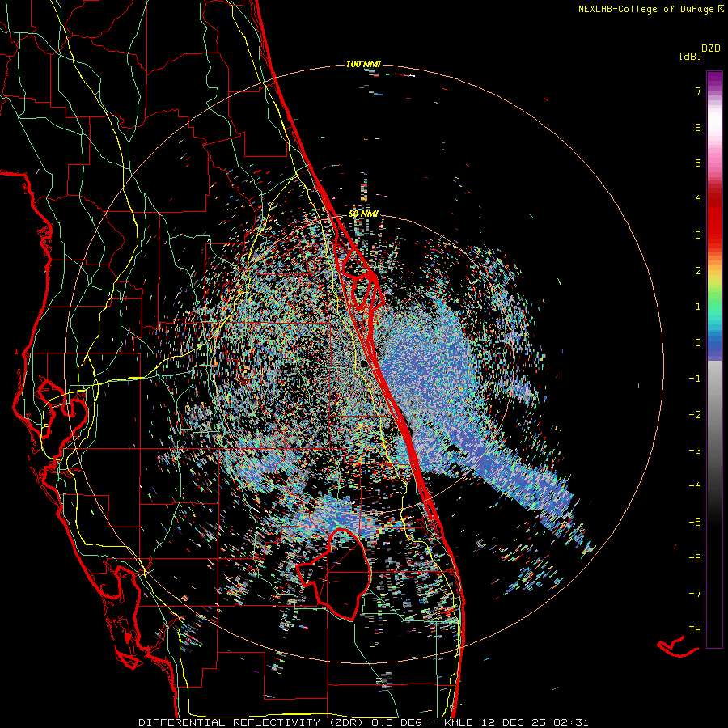Click the KMLB 12 DEC 25 02:31 timestamp
Screen dimensions: 728x728
516,722
